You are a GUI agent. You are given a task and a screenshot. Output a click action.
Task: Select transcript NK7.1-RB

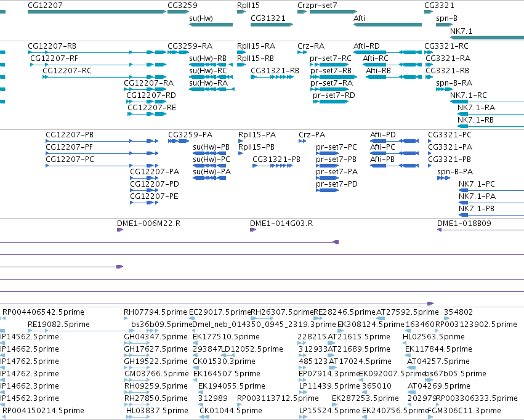[x=475, y=120]
